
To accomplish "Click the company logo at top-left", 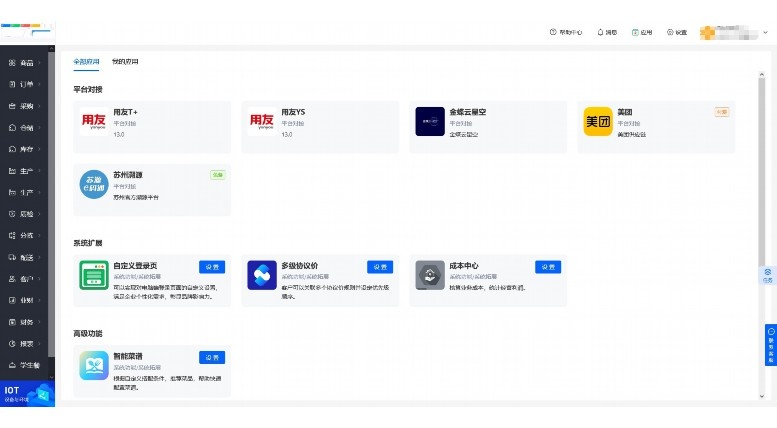I will coord(27,32).
